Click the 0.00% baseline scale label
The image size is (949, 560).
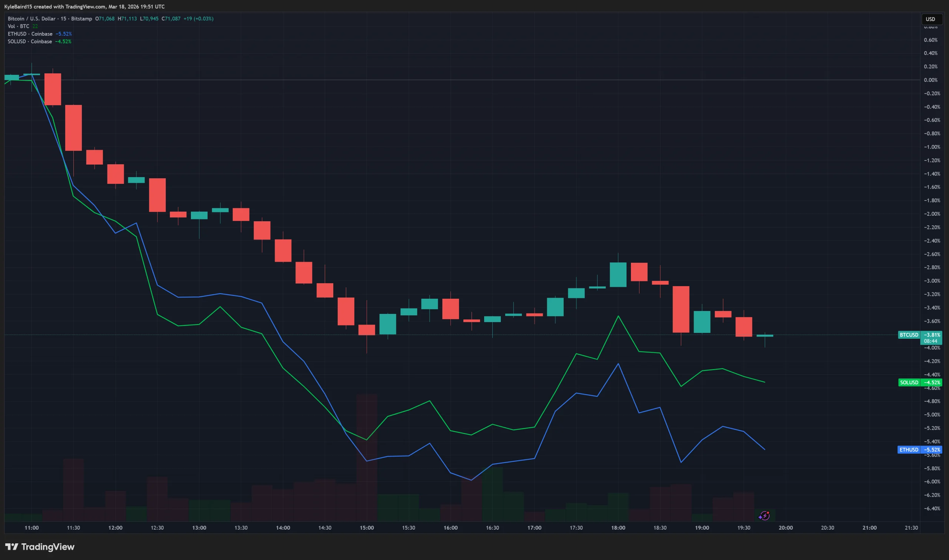coord(930,80)
